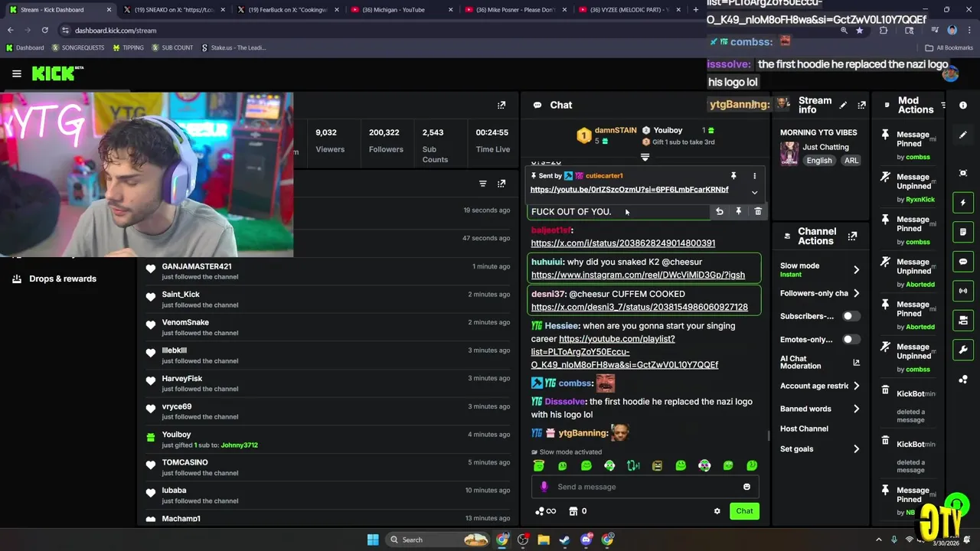Delete the FUCK OUT OF YOU message
Viewport: 980px width, 551px height.
pyautogui.click(x=758, y=211)
